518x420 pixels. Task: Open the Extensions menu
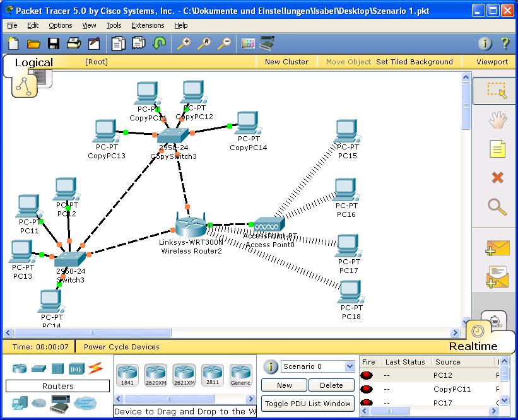(148, 25)
